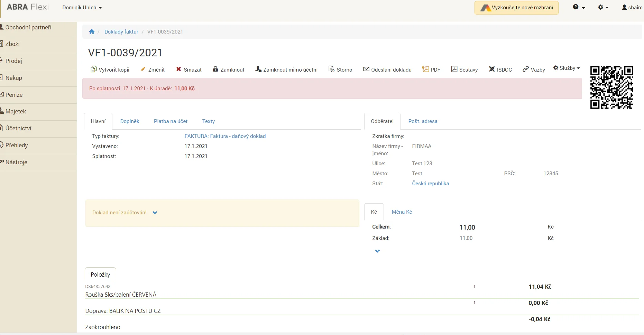The width and height of the screenshot is (644, 335).
Task: Expand the Dominik Ulrich company dropdown
Action: (82, 8)
